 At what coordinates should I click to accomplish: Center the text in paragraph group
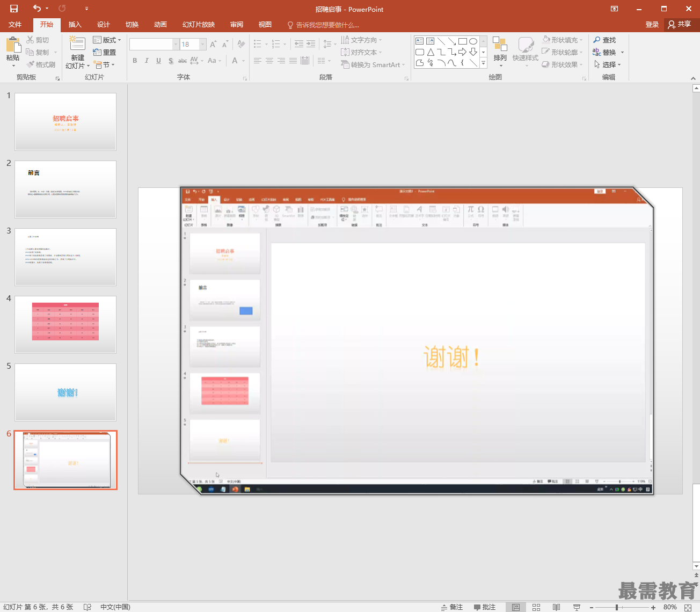[269, 61]
